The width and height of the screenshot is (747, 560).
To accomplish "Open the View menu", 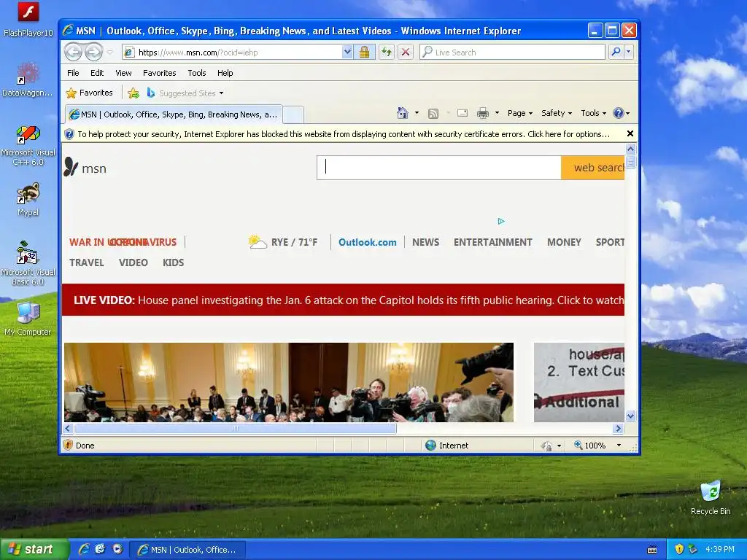I will [123, 73].
